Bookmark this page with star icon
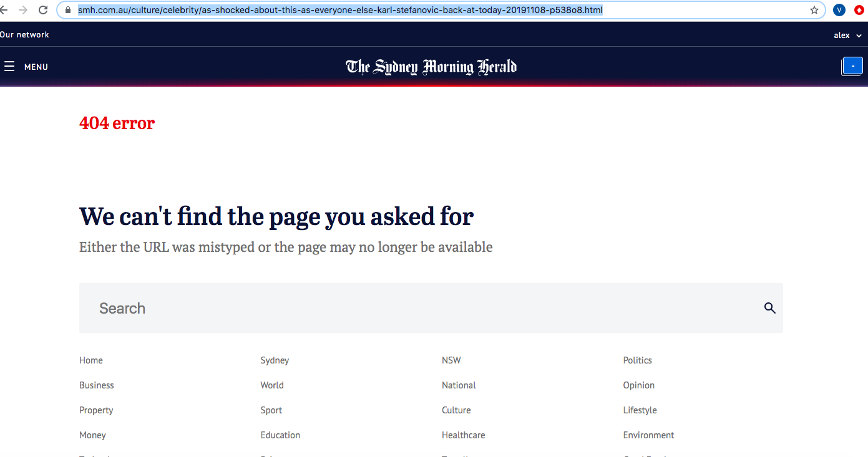 point(814,10)
